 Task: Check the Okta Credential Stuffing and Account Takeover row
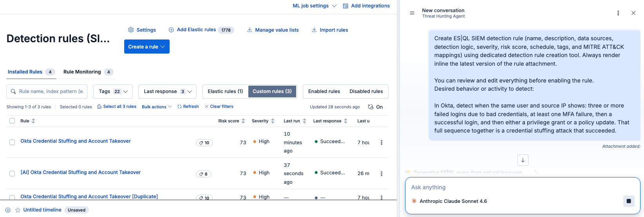(12, 142)
